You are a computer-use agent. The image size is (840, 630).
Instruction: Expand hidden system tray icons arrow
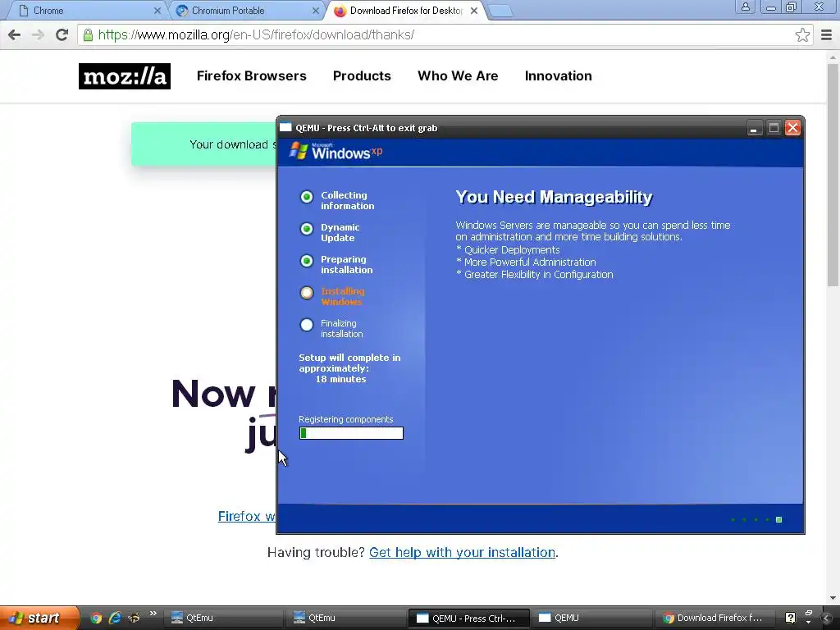(827, 619)
